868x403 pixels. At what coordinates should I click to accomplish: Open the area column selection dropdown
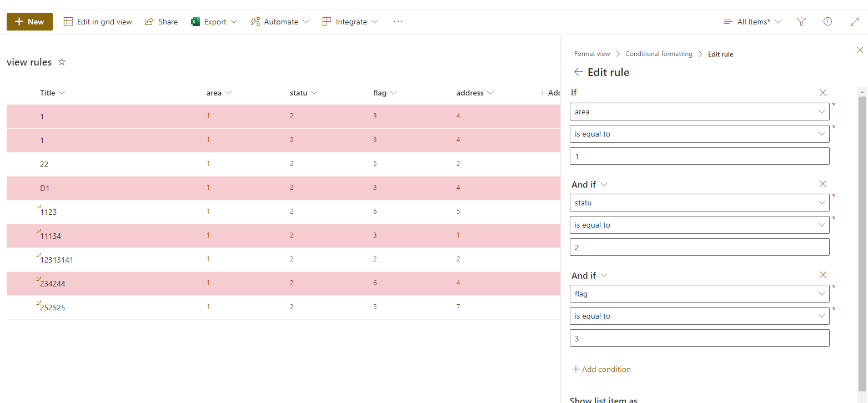(699, 112)
